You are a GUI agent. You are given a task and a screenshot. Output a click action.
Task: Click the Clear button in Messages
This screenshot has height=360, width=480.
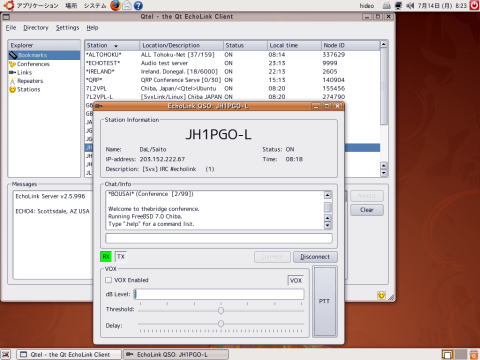367,210
